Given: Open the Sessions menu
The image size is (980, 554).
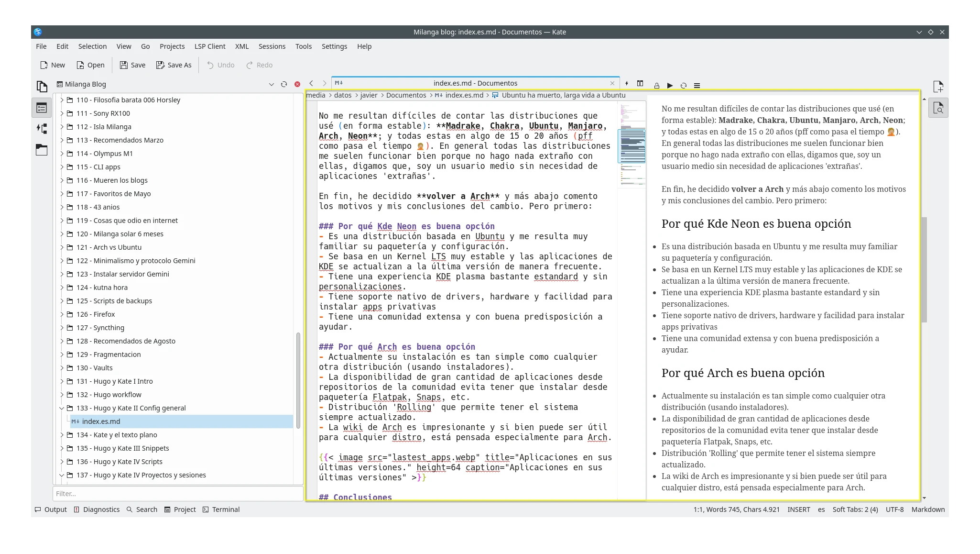Looking at the screenshot, I should point(272,46).
